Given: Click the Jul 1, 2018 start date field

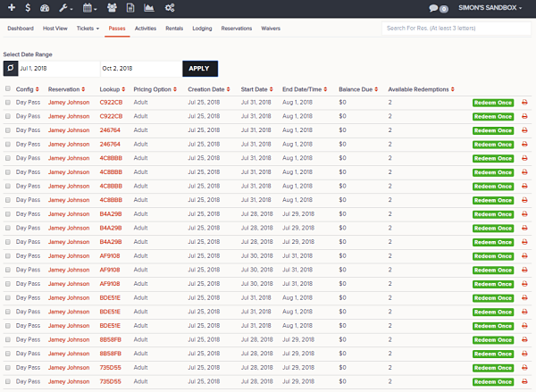Looking at the screenshot, I should point(59,69).
